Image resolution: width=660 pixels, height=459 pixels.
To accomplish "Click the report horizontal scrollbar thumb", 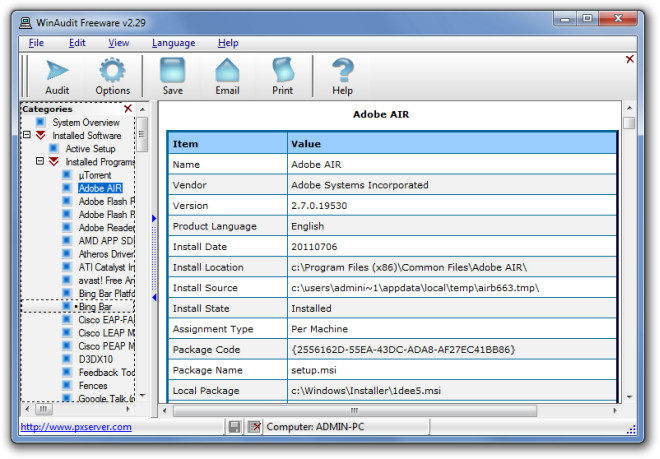I will 355,411.
